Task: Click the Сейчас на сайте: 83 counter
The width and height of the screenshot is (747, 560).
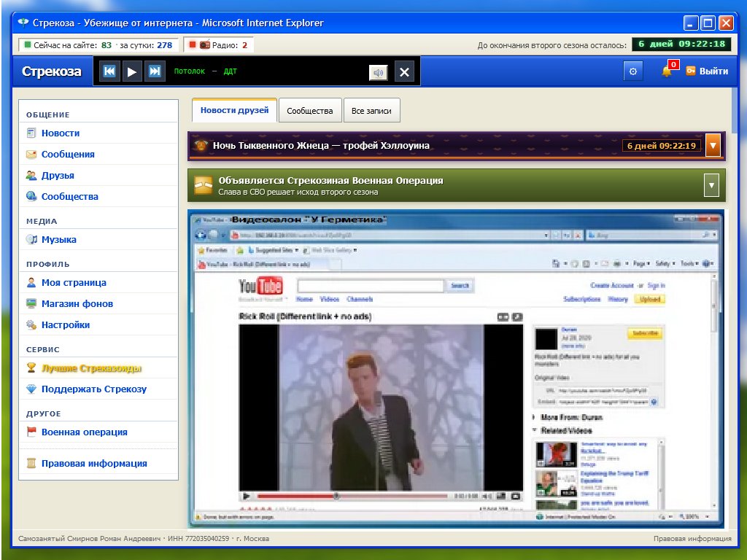Action: pyautogui.click(x=68, y=45)
